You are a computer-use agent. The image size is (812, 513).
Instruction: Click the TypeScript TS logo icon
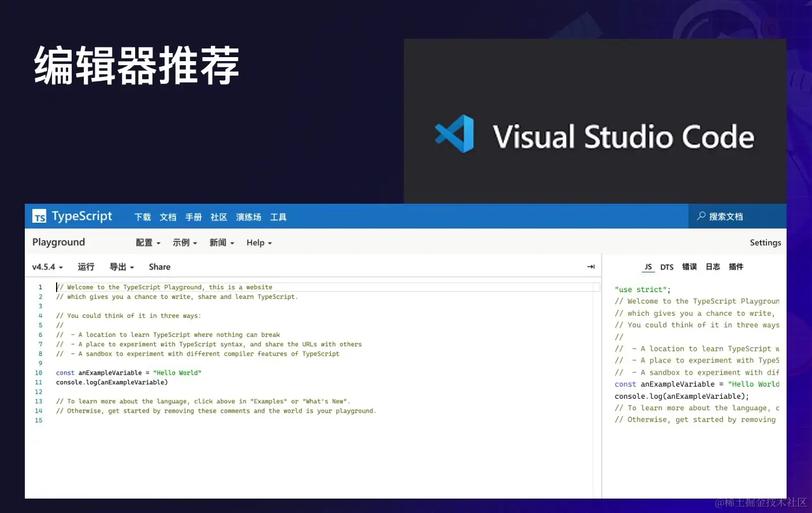click(x=39, y=216)
